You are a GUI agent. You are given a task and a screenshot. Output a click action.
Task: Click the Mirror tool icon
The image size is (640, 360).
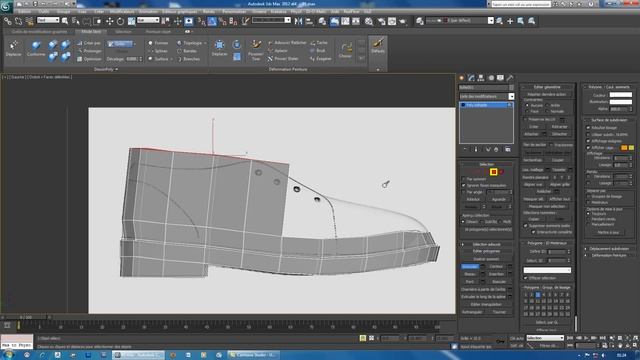point(298,21)
